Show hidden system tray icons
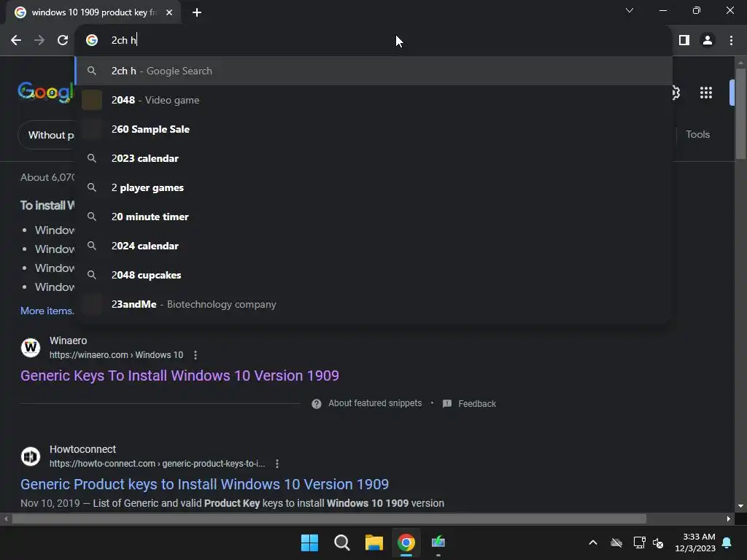Viewport: 747px width, 560px height. [593, 542]
